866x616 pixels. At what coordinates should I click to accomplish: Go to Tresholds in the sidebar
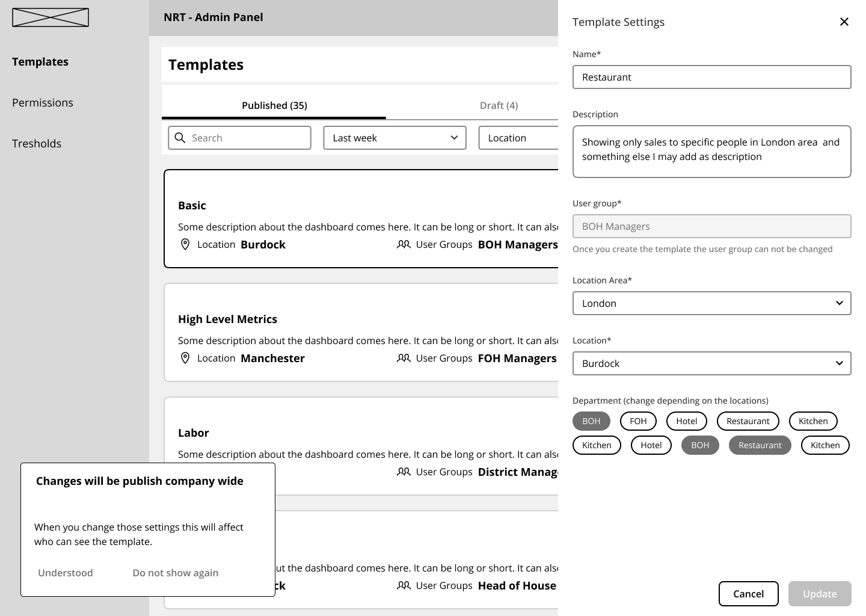tap(37, 143)
